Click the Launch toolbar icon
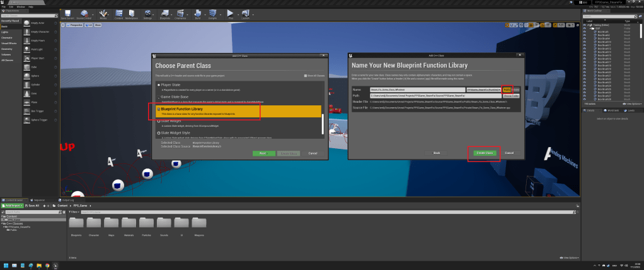The width and height of the screenshot is (644, 270). click(x=245, y=13)
